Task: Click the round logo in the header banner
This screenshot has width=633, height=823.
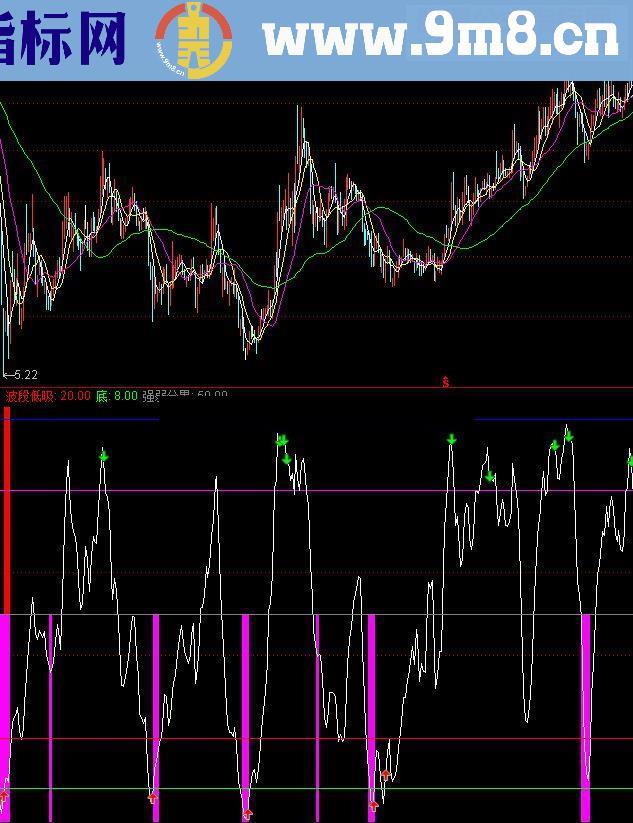Action: pyautogui.click(x=193, y=40)
